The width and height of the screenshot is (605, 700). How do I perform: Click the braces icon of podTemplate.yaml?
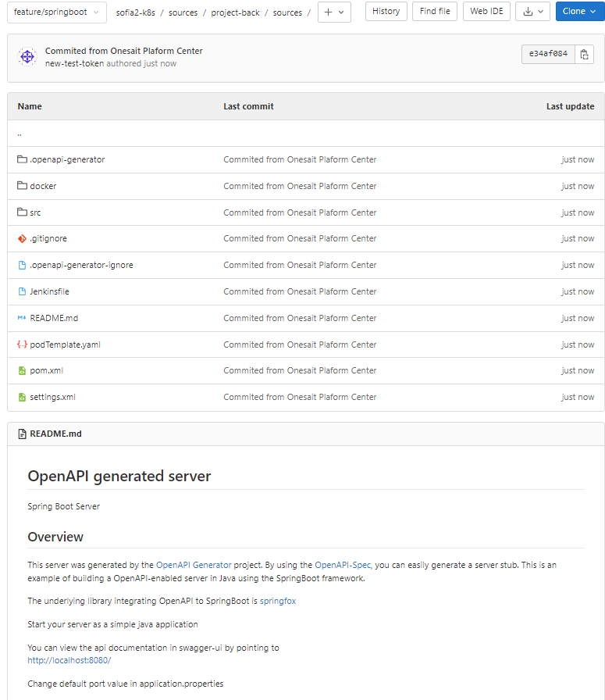point(22,345)
